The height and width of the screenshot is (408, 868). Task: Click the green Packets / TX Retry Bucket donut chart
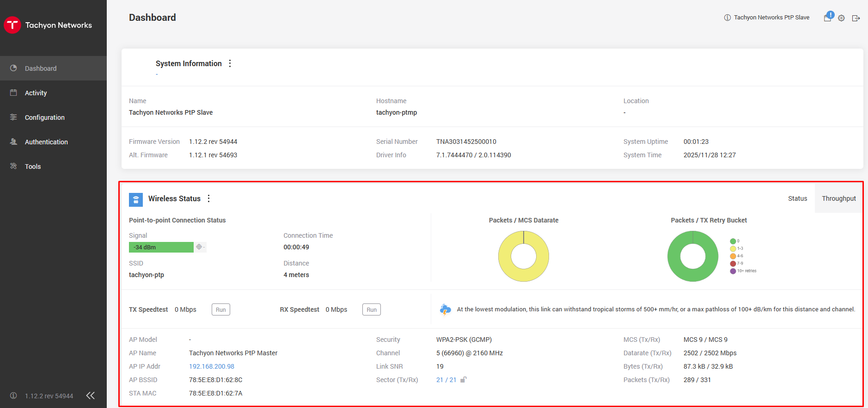pos(693,256)
